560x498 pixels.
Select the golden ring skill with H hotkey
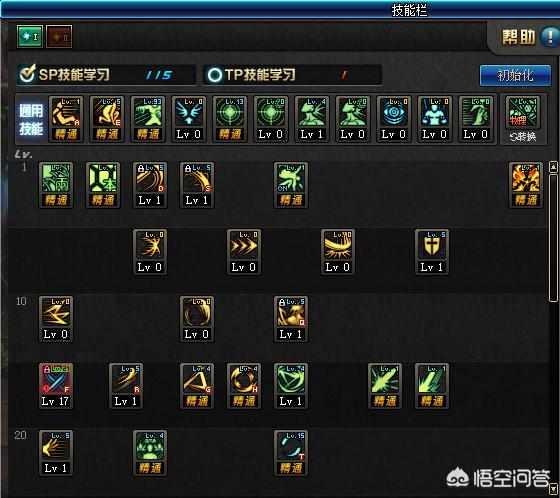tap(244, 386)
